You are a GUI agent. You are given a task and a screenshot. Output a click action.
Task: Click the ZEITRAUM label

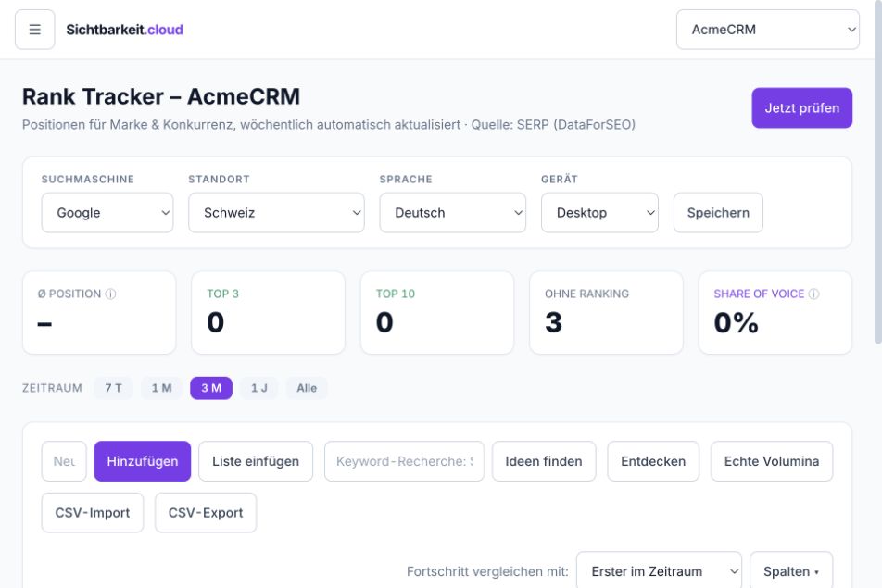point(52,388)
